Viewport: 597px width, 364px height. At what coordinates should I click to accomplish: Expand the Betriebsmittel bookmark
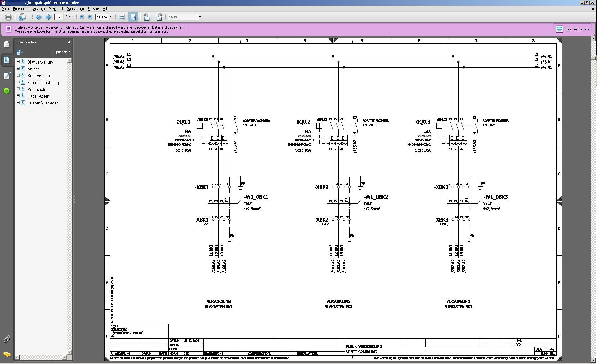(x=18, y=75)
